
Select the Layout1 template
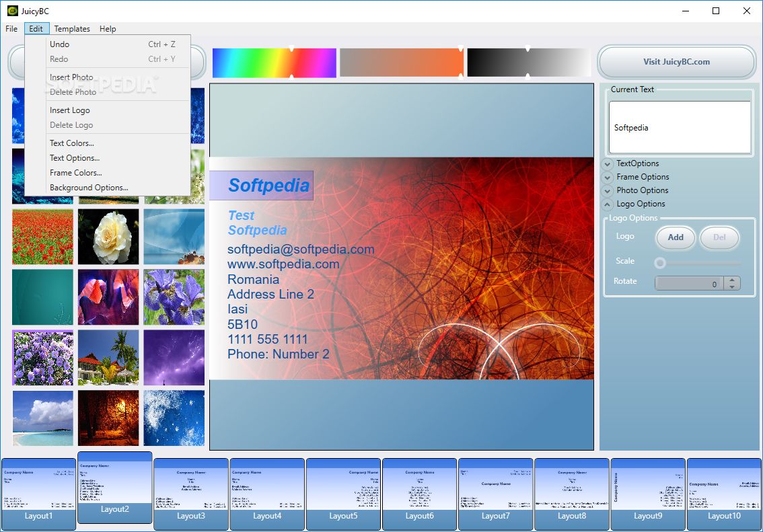(x=38, y=494)
